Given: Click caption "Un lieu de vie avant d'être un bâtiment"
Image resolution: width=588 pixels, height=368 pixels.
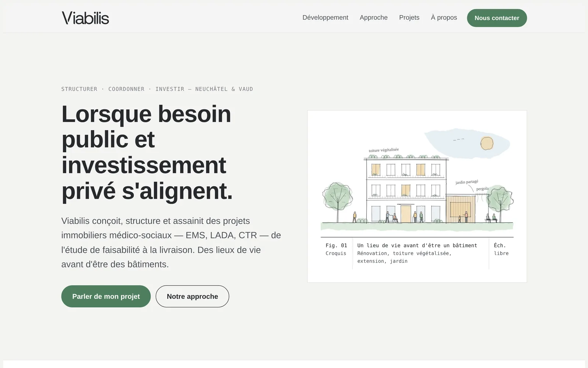Looking at the screenshot, I should [417, 245].
